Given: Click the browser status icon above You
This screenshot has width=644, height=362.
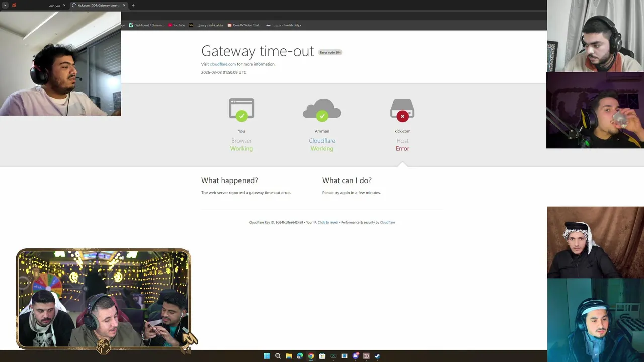Looking at the screenshot, I should (242, 110).
